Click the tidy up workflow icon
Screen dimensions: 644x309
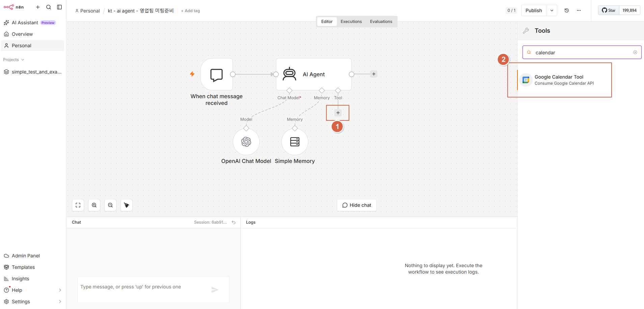click(127, 205)
